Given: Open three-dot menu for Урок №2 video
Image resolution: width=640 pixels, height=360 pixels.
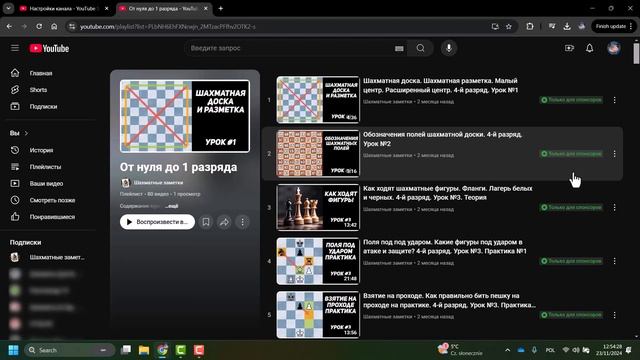Looking at the screenshot, I should [614, 154].
